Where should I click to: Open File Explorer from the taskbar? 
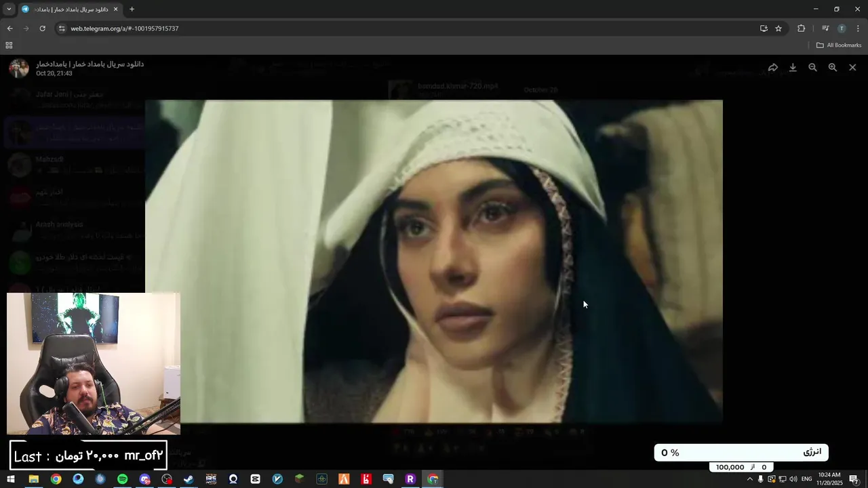(x=33, y=479)
